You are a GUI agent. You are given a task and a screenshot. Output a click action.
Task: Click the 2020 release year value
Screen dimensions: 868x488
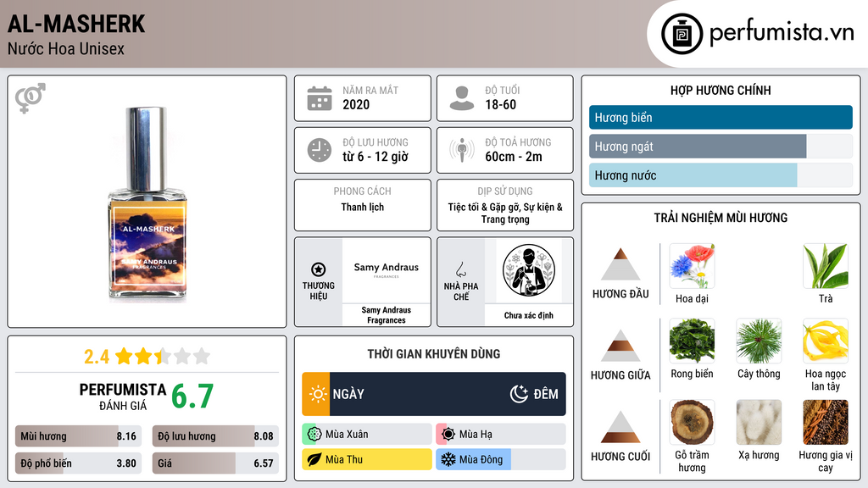coord(356,104)
